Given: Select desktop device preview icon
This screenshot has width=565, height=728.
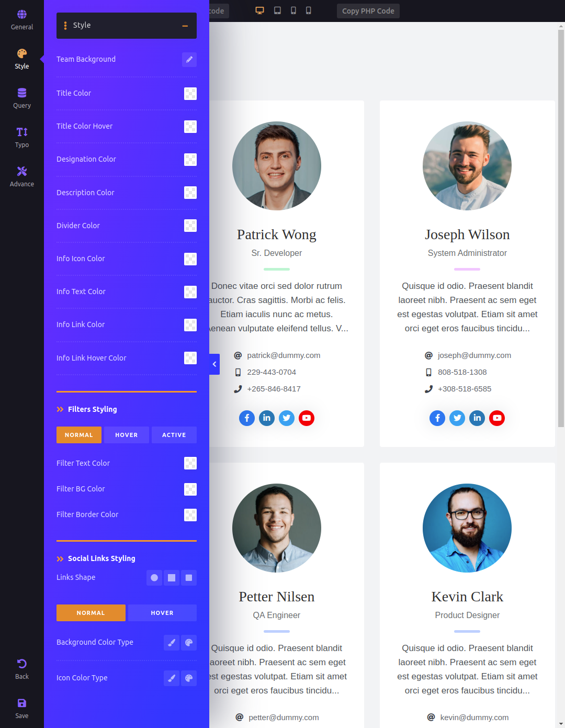Looking at the screenshot, I should coord(259,10).
